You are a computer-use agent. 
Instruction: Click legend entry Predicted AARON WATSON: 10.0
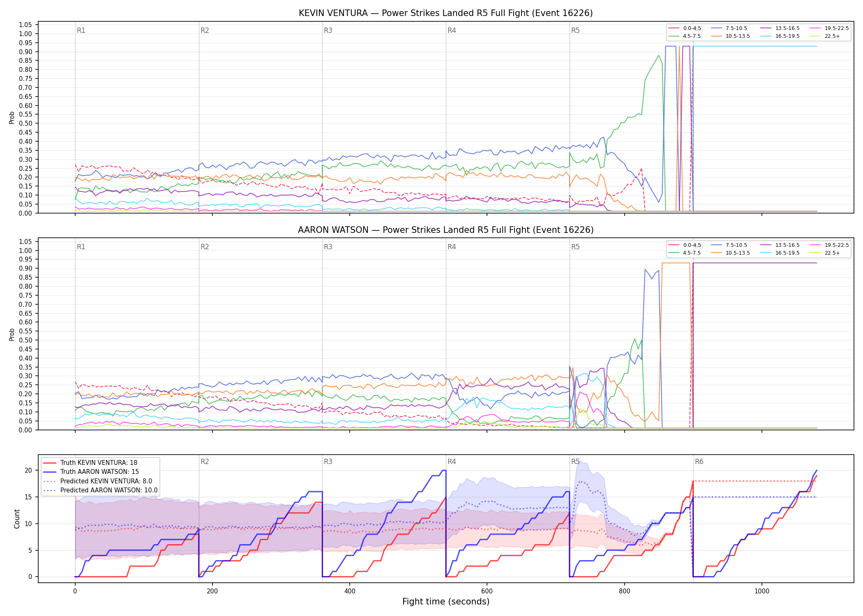(100, 490)
